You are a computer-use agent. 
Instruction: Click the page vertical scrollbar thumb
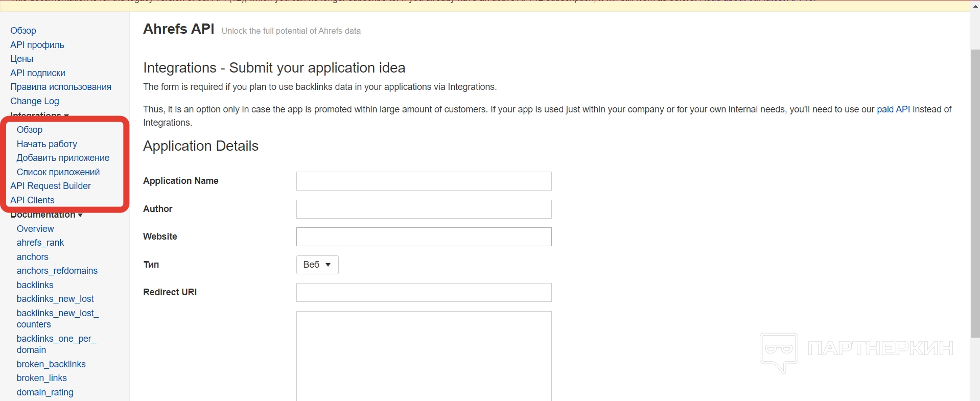975,194
